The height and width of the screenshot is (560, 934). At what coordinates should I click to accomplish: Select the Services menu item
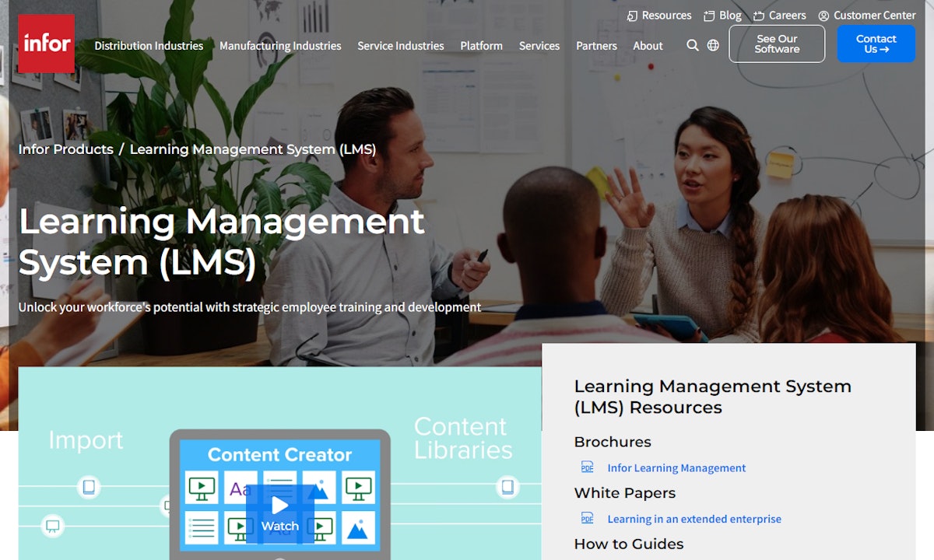(x=539, y=45)
